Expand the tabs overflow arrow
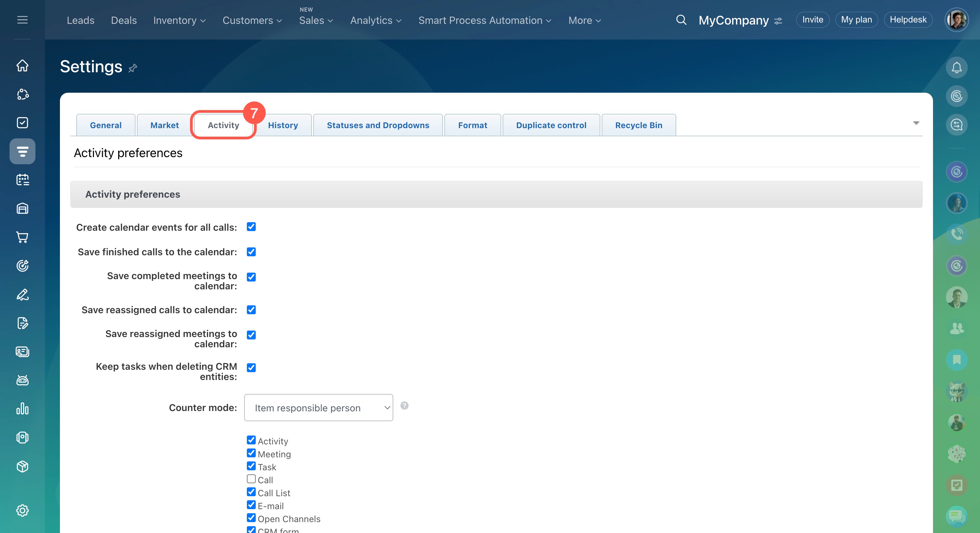Viewport: 980px width, 533px height. coord(916,123)
